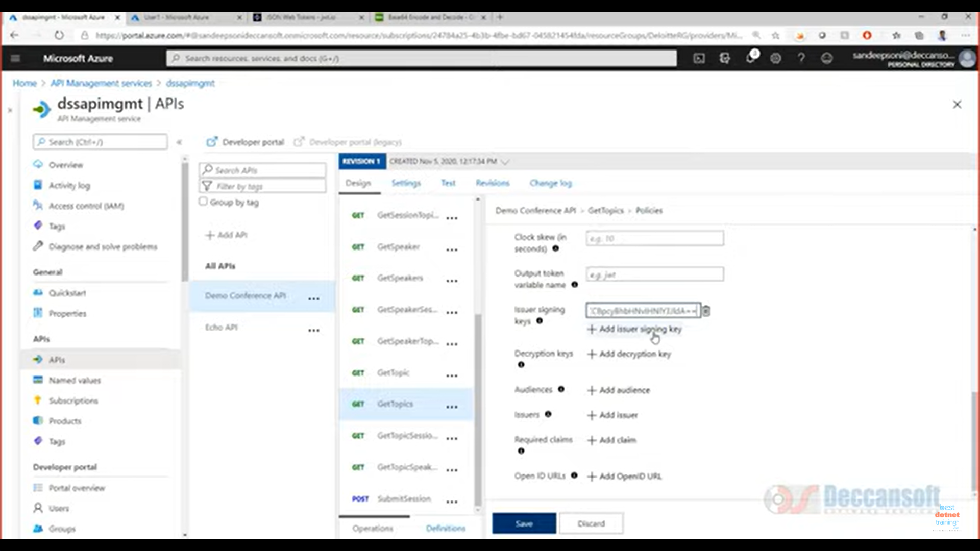Delete the issuer signing key entry
Image resolution: width=980 pixels, height=551 pixels.
click(x=706, y=311)
